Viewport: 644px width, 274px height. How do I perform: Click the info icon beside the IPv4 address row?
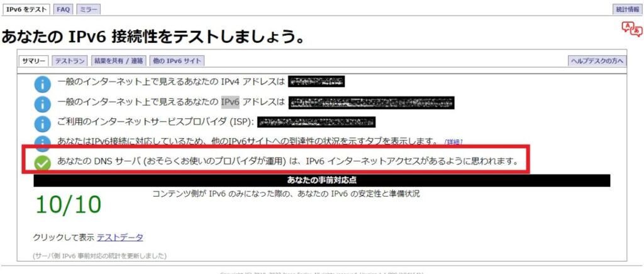coord(42,83)
